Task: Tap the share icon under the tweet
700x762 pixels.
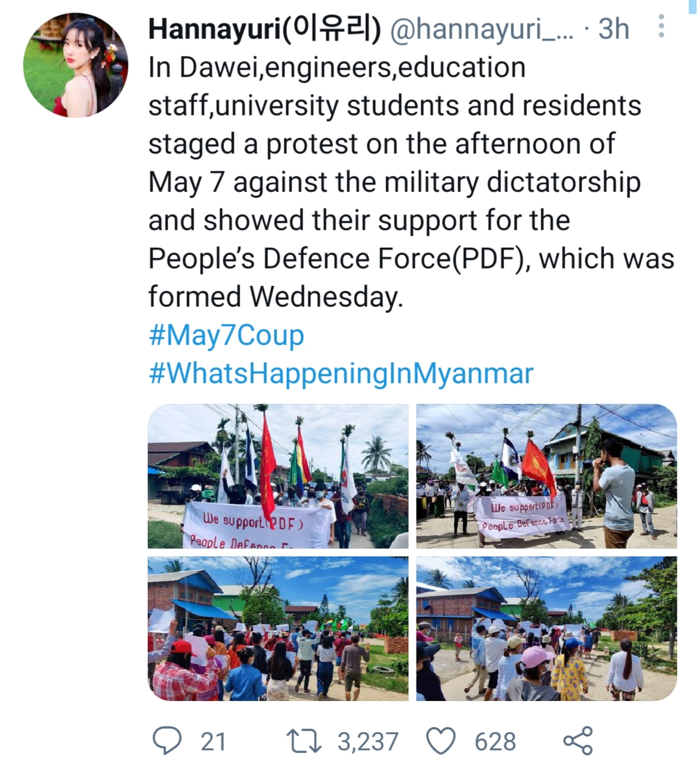Action: (578, 741)
